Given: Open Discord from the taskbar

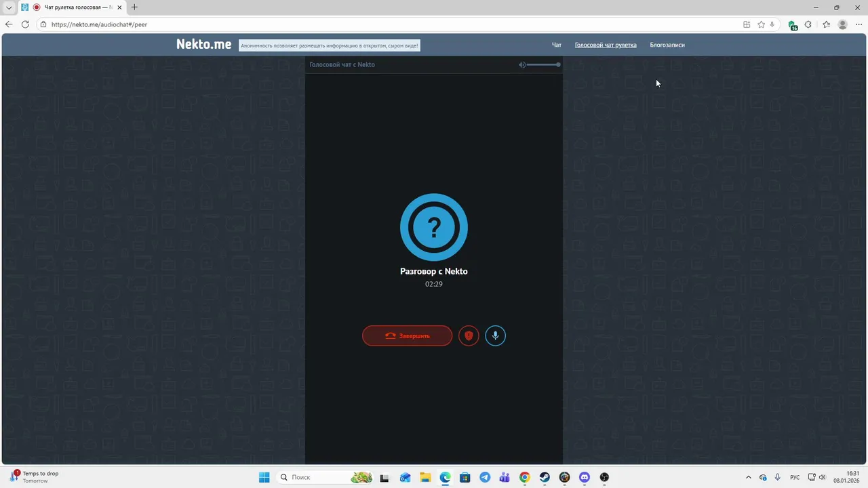Looking at the screenshot, I should tap(585, 477).
